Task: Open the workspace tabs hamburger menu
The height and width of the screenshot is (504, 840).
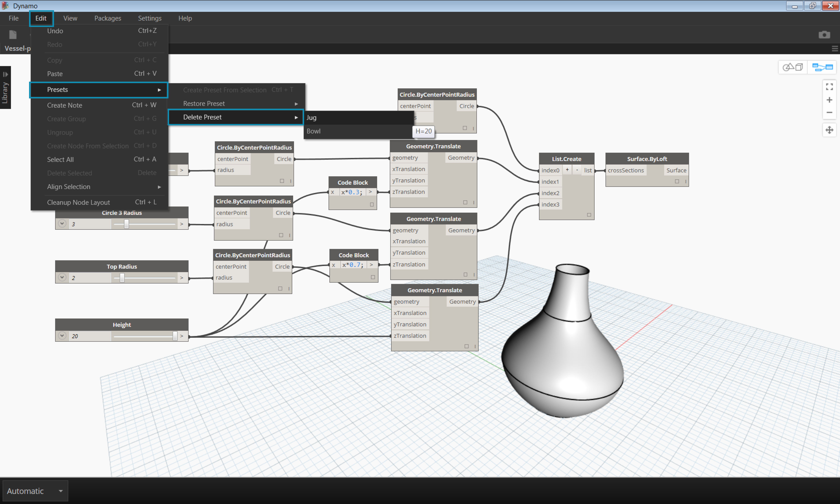Action: (835, 49)
